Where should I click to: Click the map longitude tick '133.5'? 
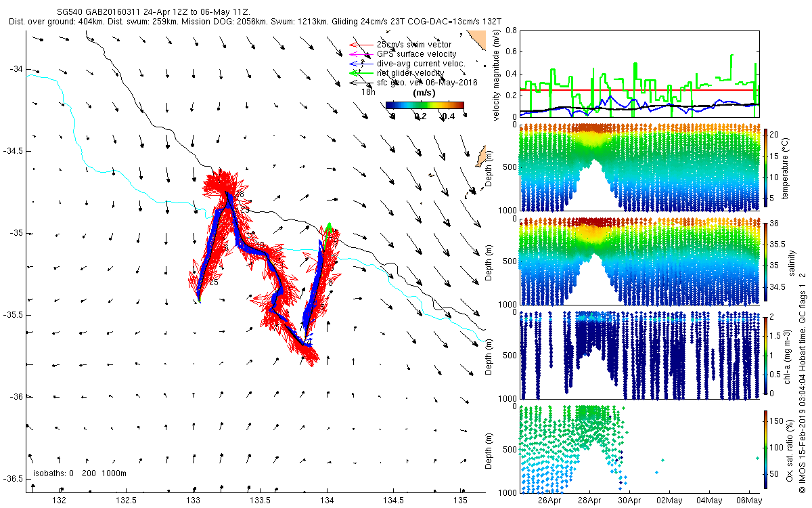point(261,501)
